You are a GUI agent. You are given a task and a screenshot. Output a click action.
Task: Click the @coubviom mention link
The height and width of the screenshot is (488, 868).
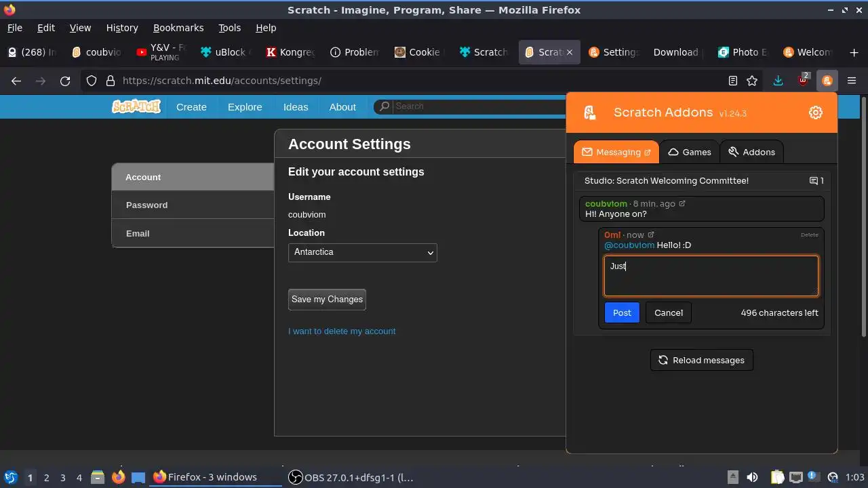click(x=629, y=245)
